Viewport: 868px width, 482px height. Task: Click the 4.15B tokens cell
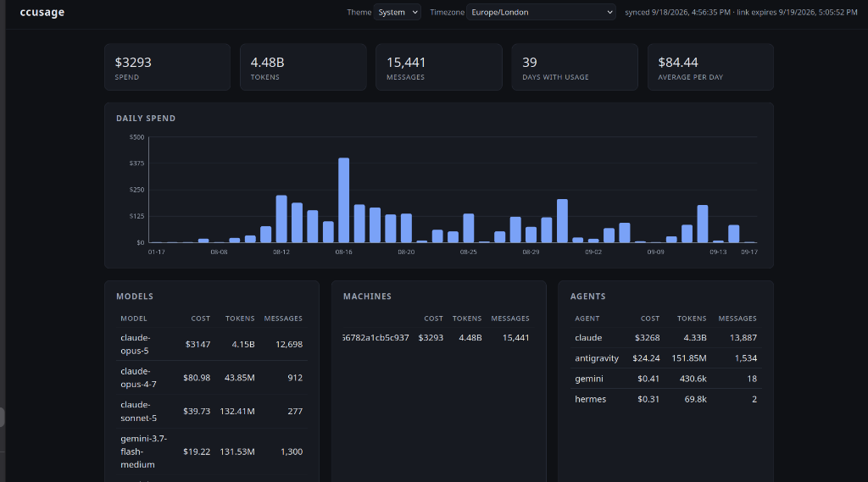pyautogui.click(x=243, y=344)
